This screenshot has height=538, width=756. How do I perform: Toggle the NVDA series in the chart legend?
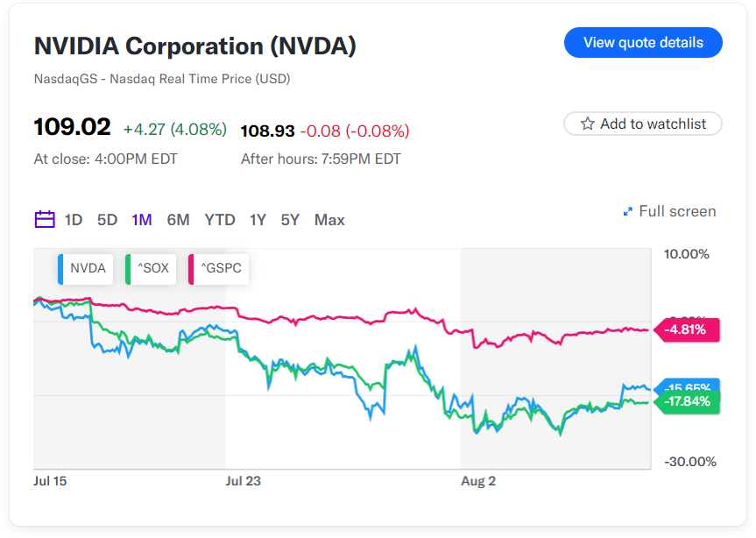click(85, 269)
